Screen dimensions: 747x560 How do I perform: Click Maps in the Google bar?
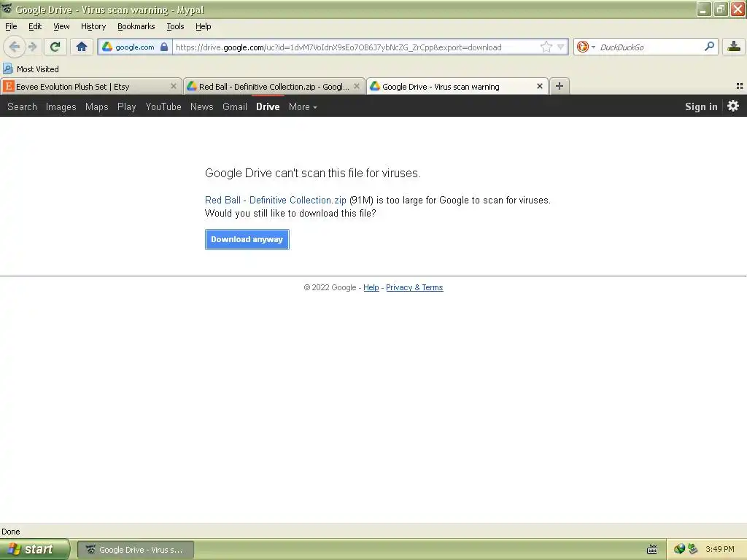pyautogui.click(x=97, y=106)
